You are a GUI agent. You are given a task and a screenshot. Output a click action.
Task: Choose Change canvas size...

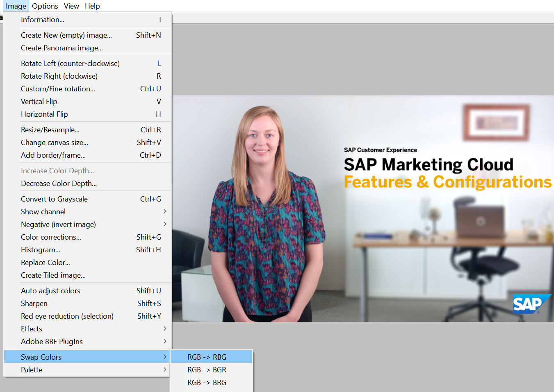tap(87, 143)
